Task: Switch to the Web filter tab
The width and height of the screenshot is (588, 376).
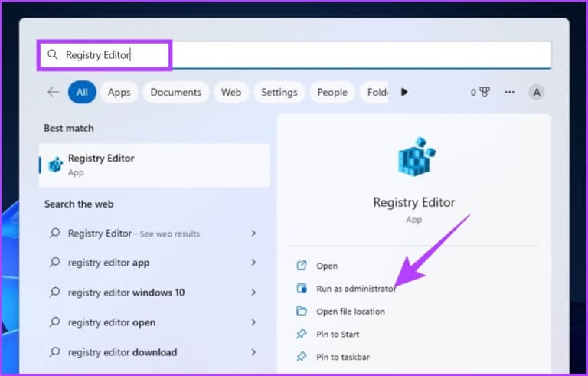Action: [x=231, y=93]
